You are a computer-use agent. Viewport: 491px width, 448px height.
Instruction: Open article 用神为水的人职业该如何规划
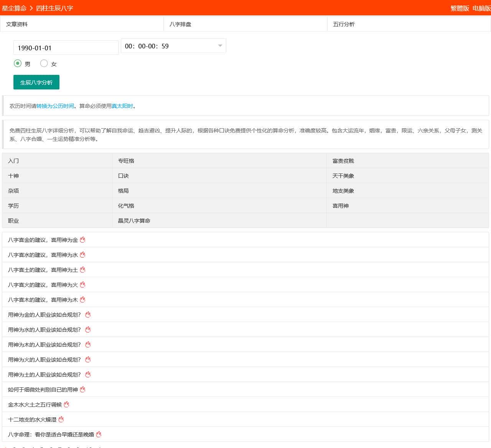44,330
